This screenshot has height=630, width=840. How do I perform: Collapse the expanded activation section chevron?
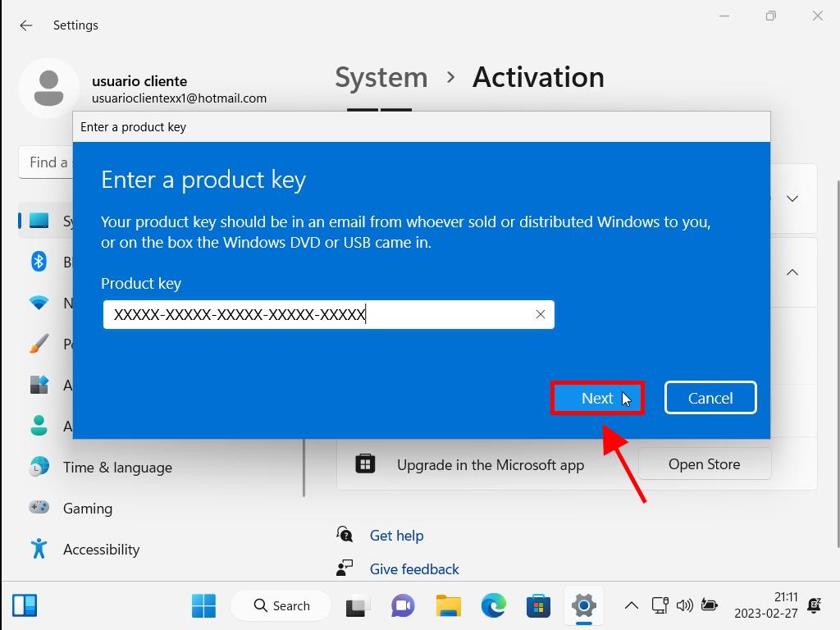(792, 272)
